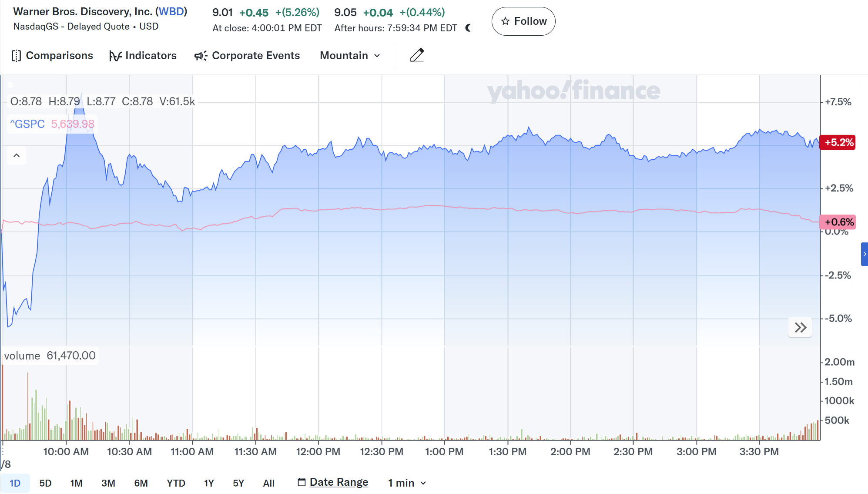
Task: Select the YTD time range
Action: click(176, 483)
